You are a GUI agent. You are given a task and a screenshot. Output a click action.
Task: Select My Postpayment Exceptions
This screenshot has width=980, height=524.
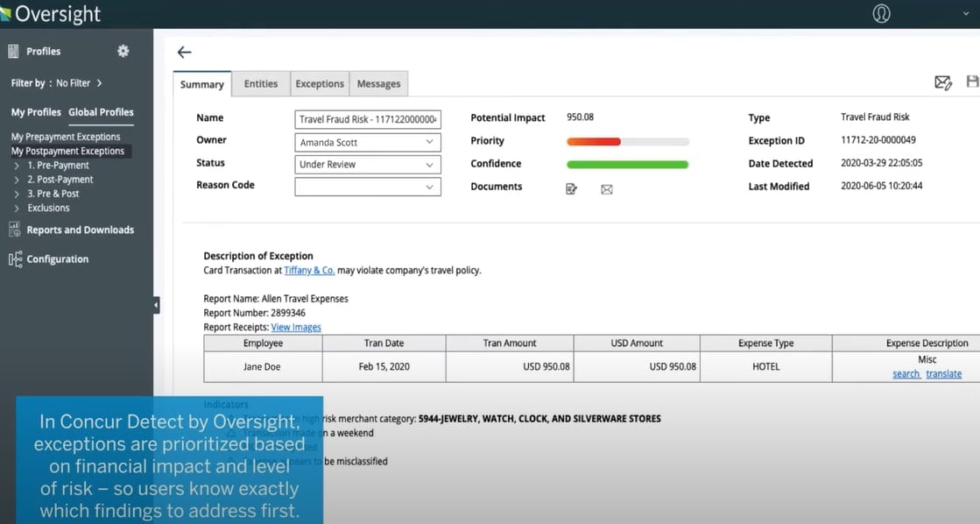point(67,151)
